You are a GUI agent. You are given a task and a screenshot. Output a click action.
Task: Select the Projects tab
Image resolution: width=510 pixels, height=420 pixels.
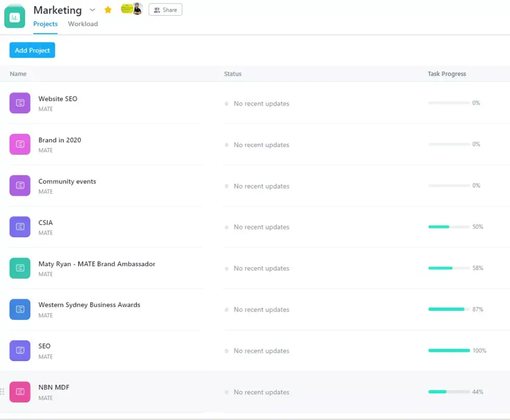[x=45, y=24]
